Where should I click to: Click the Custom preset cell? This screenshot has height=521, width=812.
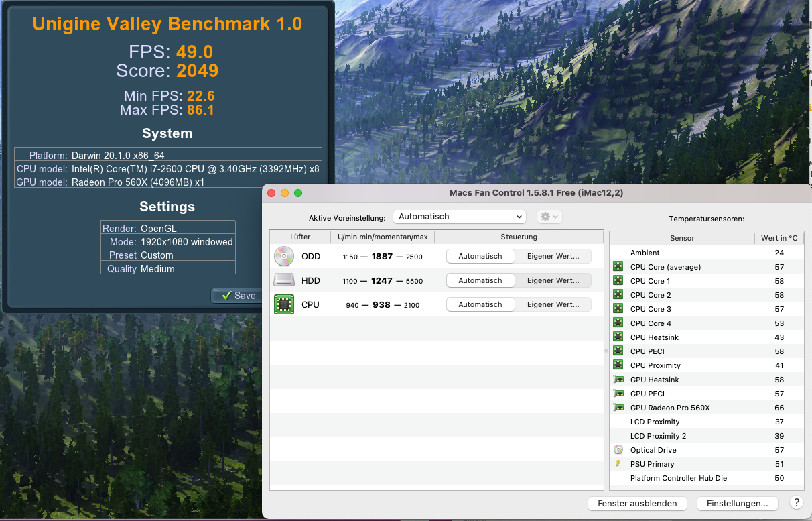[x=187, y=255]
